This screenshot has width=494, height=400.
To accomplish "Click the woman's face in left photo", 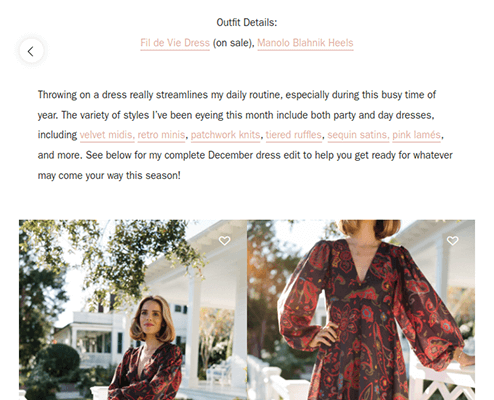I will pos(151,318).
